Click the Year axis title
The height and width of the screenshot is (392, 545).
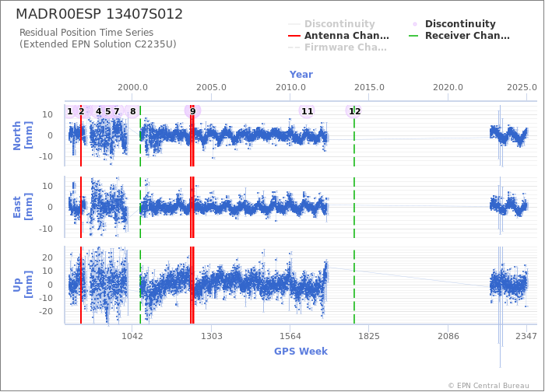(301, 75)
